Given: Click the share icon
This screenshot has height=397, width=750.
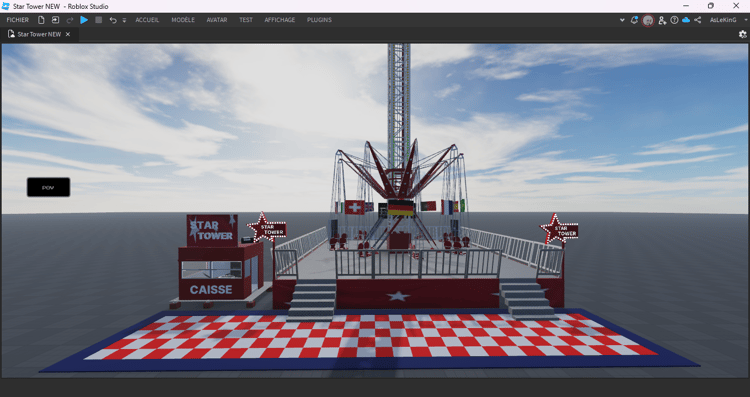Looking at the screenshot, I should [698, 20].
